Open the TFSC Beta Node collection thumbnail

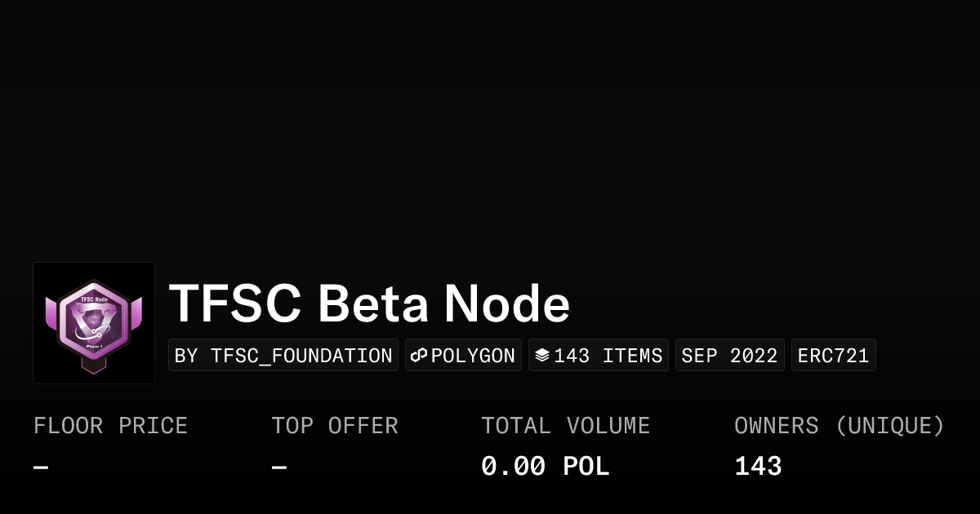coord(94,323)
